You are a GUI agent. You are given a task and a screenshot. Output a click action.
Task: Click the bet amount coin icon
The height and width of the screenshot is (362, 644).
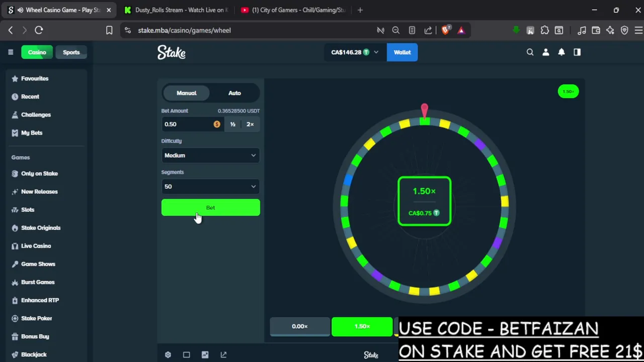pyautogui.click(x=217, y=124)
